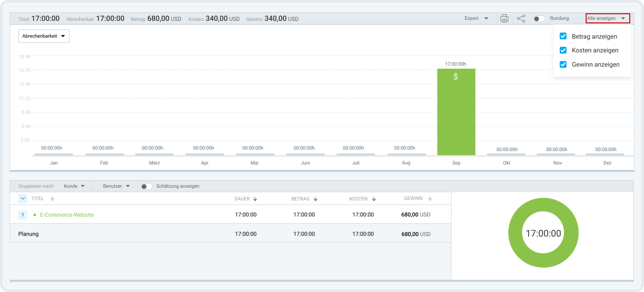The height and width of the screenshot is (292, 644).
Task: Uncheck Kosten anzeigen checkbox
Action: [x=563, y=50]
